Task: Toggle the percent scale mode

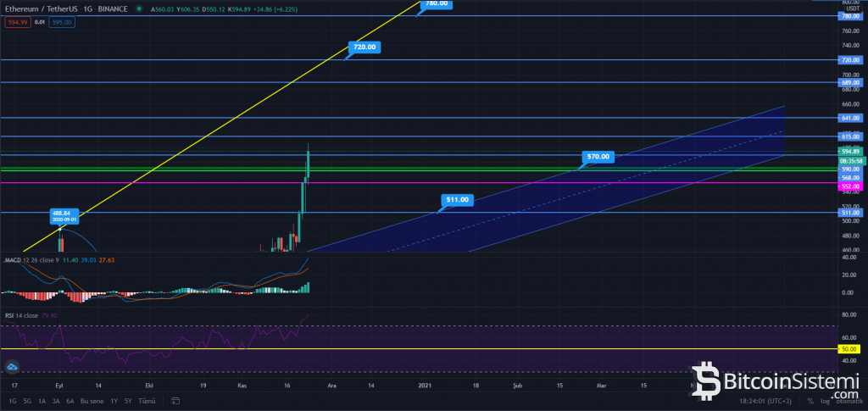Action: click(x=810, y=400)
